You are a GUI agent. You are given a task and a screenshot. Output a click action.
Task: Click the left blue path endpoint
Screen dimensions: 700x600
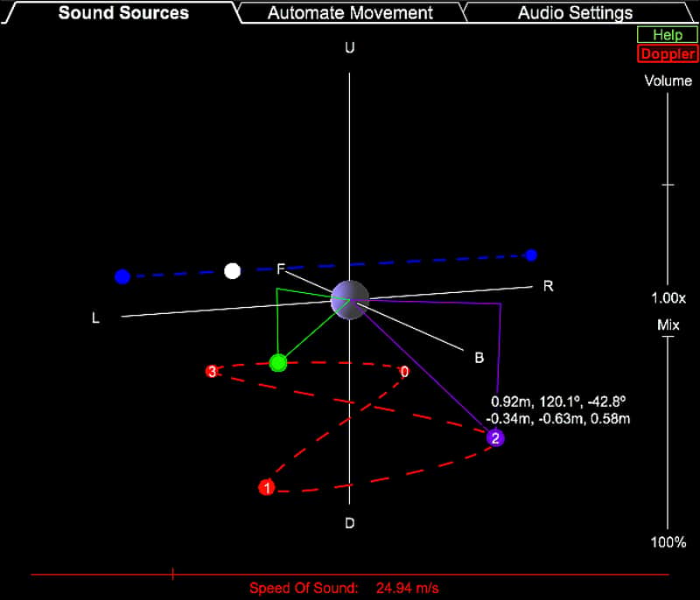point(122,276)
